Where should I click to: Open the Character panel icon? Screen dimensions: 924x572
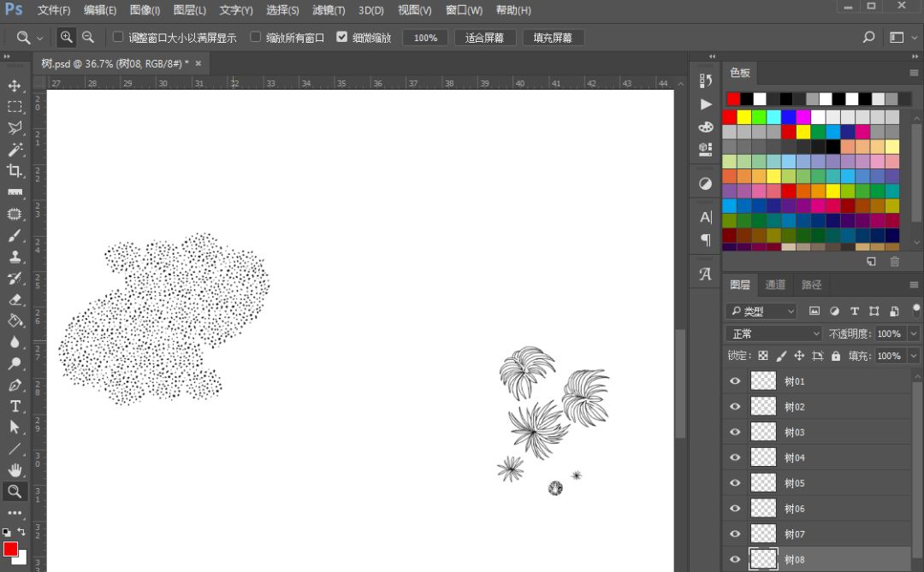tap(705, 217)
